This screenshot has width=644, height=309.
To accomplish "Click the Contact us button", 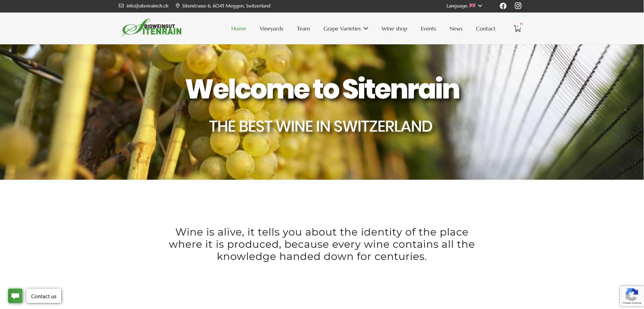I will (x=44, y=296).
